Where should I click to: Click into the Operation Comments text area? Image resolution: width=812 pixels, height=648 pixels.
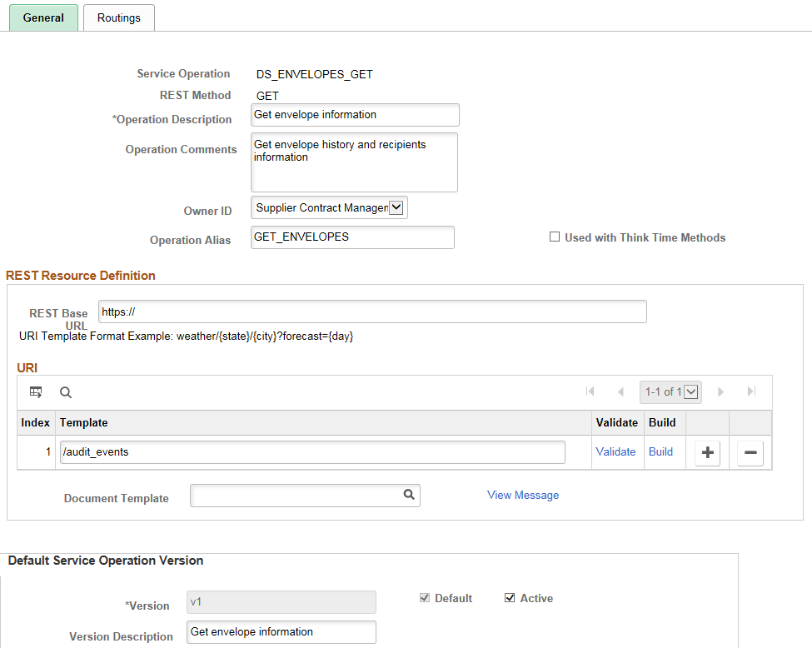(354, 162)
